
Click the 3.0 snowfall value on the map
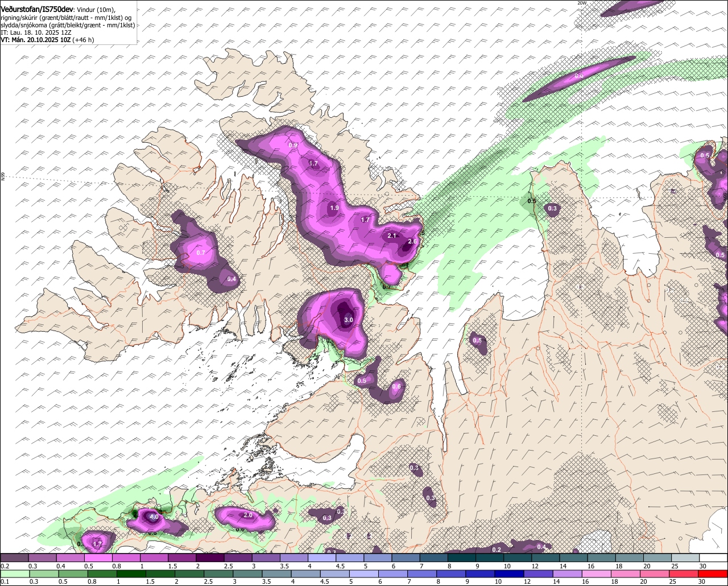(349, 320)
